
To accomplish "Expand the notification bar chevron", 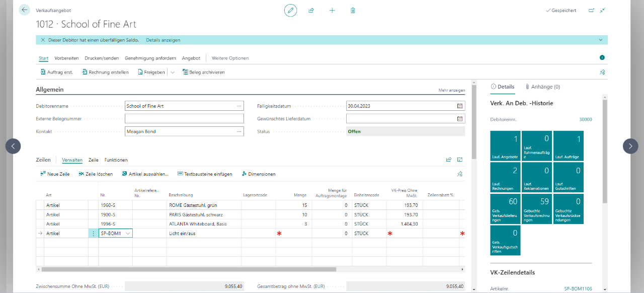I will coord(600,40).
